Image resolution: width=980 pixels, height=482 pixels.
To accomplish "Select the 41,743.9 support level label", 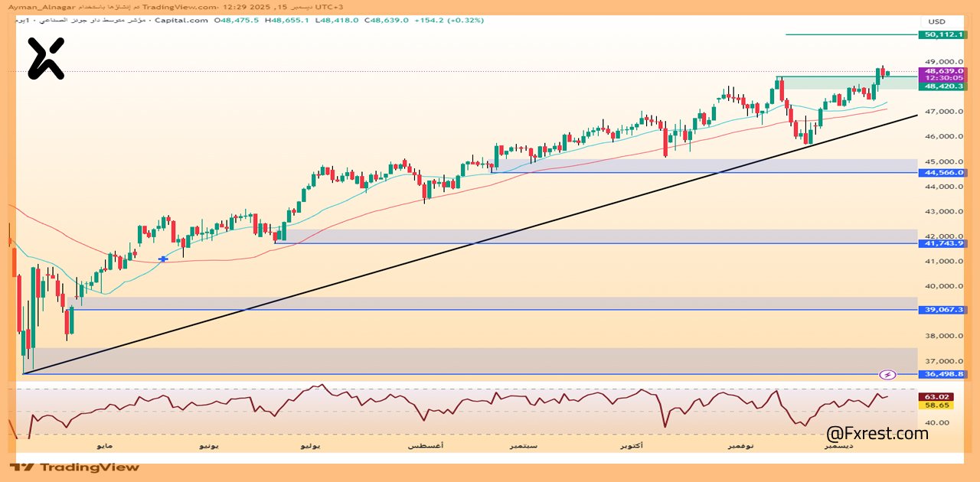I will coord(943,243).
